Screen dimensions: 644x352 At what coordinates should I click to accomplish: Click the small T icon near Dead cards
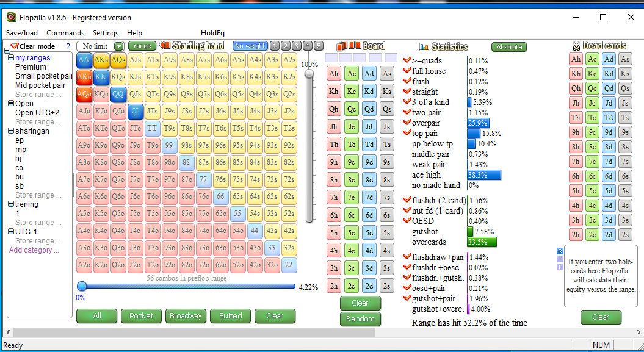point(559,259)
